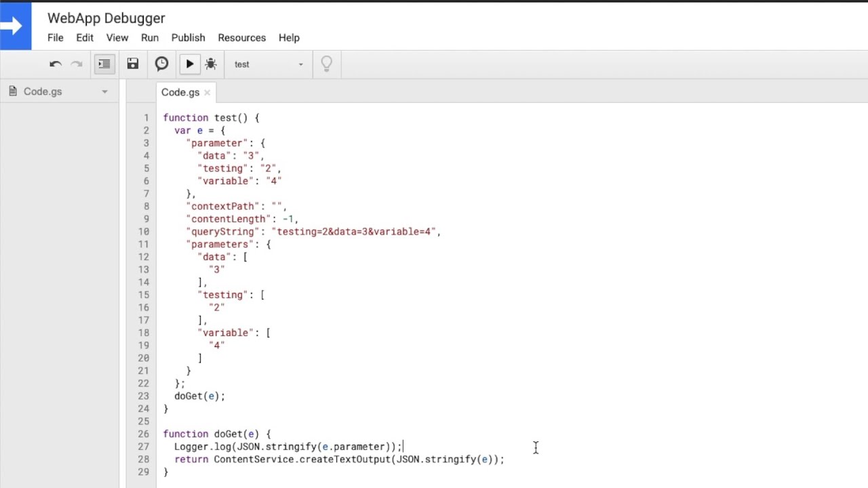Image resolution: width=868 pixels, height=488 pixels.
Task: Click the "variable": "4" code line
Action: 239,181
